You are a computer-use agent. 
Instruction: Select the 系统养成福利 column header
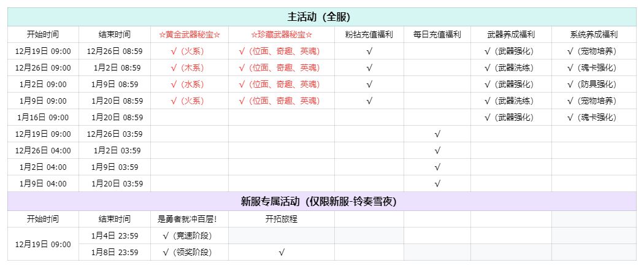tap(593, 35)
